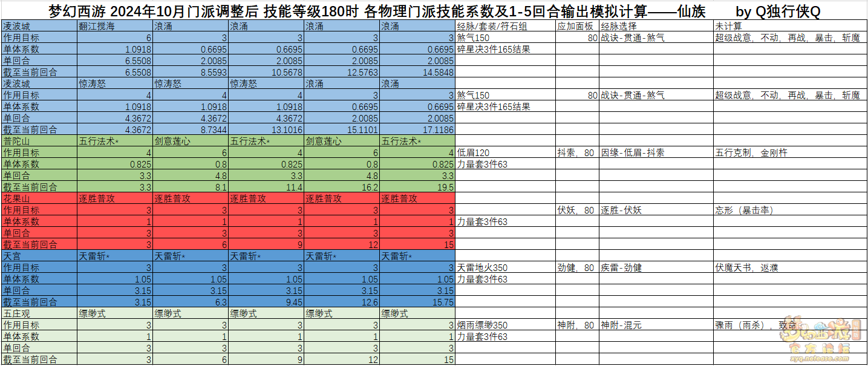Click the cell showing 12.6
This screenshot has width=868, height=366.
[341, 302]
